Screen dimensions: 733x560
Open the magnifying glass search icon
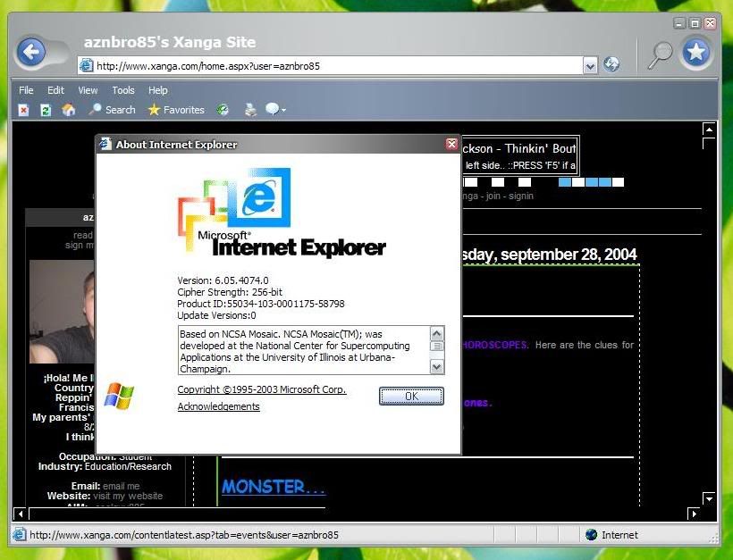tap(660, 54)
